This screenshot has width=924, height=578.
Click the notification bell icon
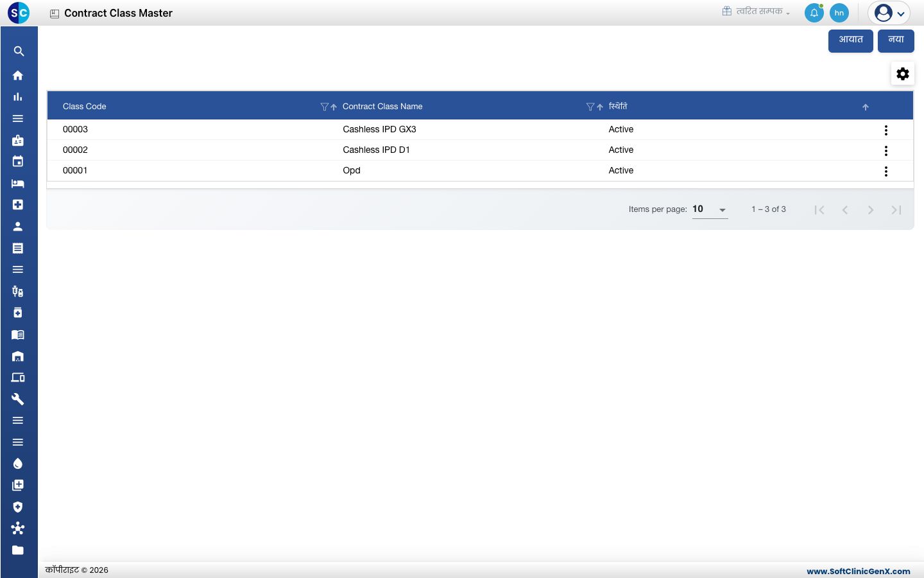click(814, 13)
